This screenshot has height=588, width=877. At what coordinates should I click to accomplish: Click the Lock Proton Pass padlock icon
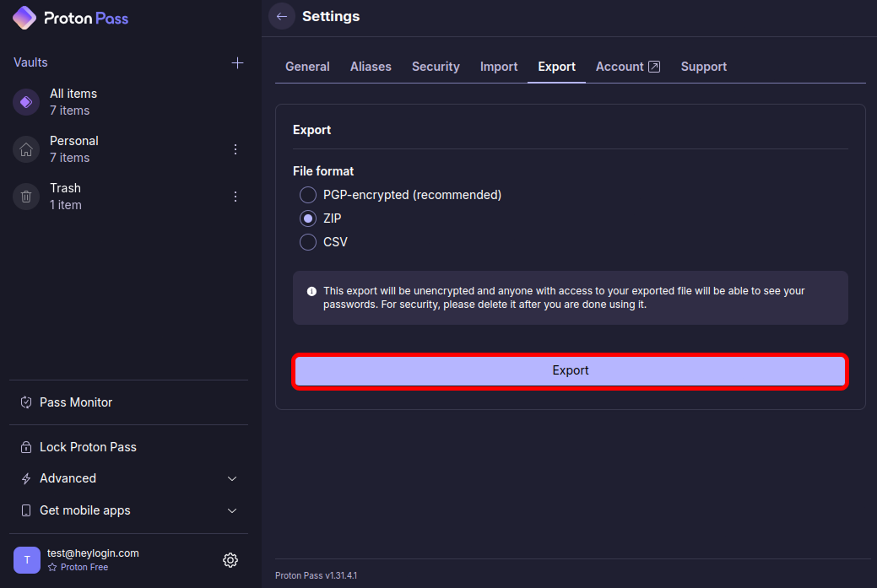click(x=26, y=447)
